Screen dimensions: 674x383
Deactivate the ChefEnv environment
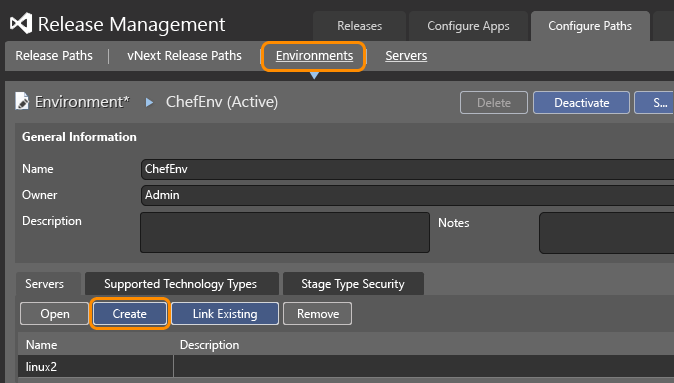coord(581,103)
